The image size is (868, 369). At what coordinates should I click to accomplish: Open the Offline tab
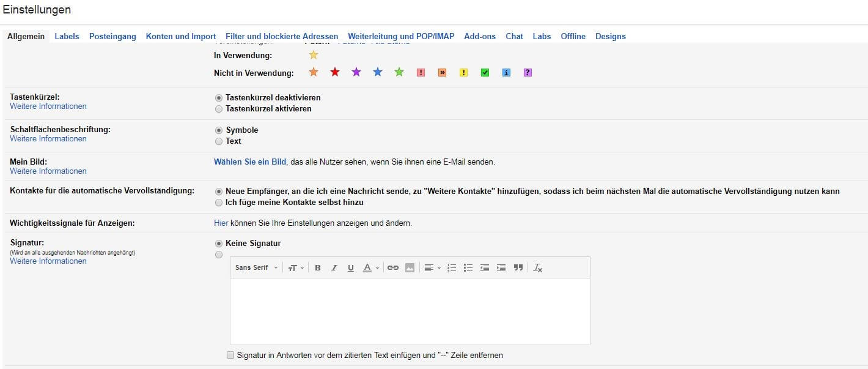coord(573,36)
